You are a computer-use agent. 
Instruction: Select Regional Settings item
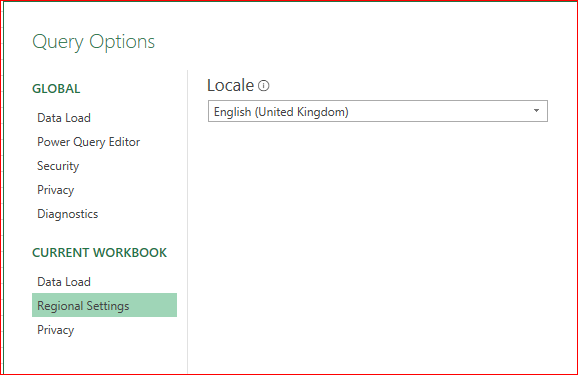[x=104, y=305]
